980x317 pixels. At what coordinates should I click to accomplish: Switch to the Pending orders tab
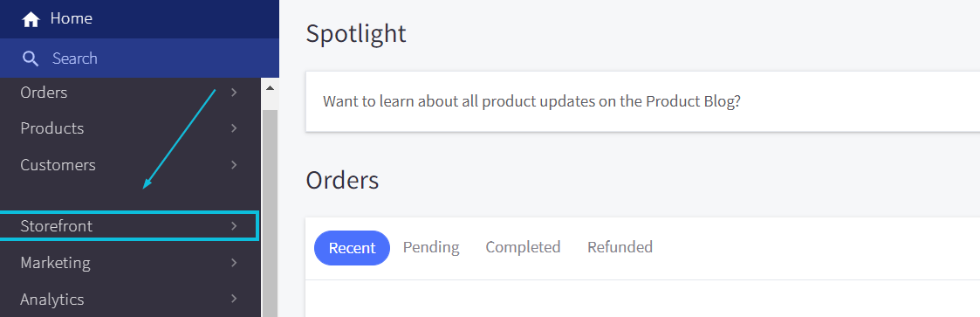[431, 247]
